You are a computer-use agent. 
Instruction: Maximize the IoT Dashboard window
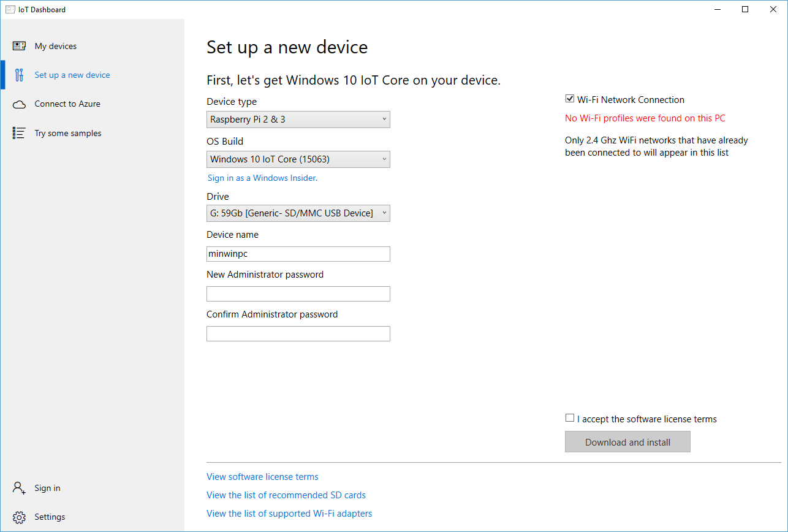pyautogui.click(x=745, y=9)
